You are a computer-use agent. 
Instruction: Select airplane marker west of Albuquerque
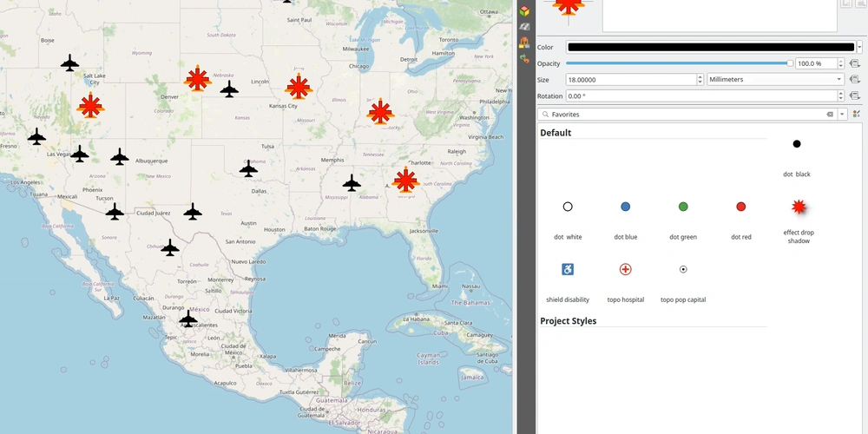tap(120, 156)
